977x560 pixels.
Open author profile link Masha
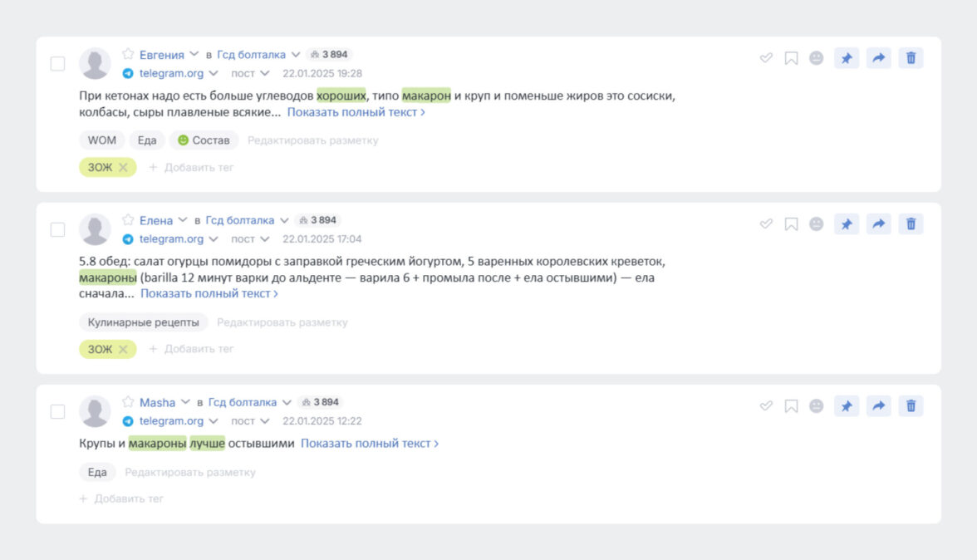[157, 402]
